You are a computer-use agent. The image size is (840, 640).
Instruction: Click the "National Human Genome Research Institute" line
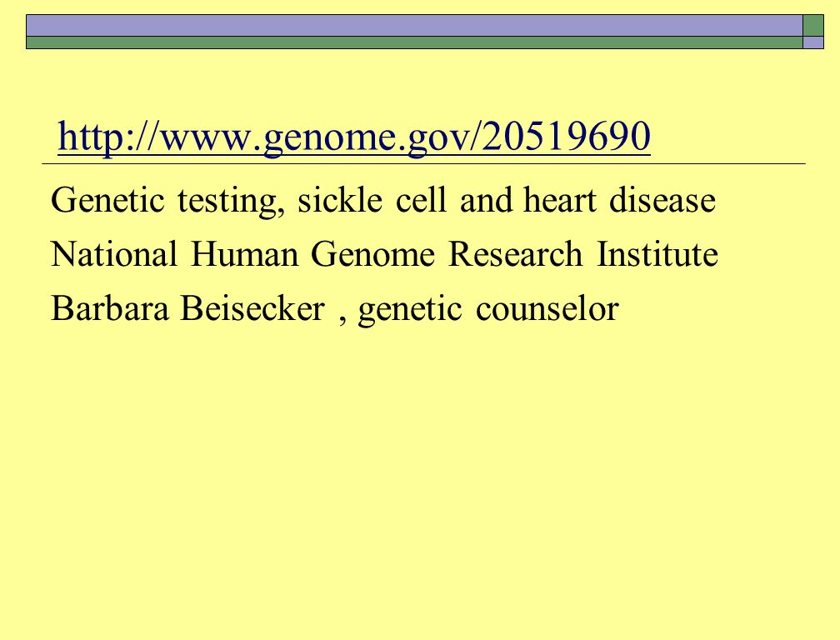[x=384, y=254]
